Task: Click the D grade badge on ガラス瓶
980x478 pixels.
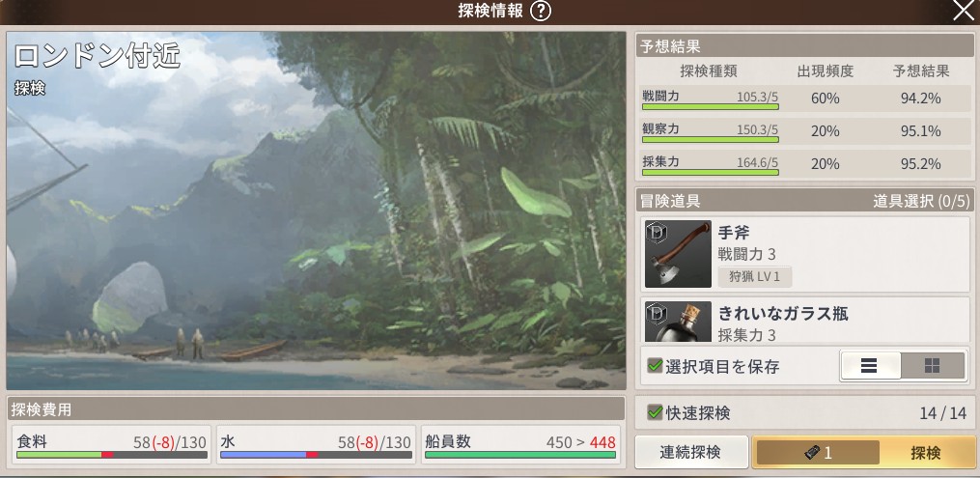Action: pos(657,313)
